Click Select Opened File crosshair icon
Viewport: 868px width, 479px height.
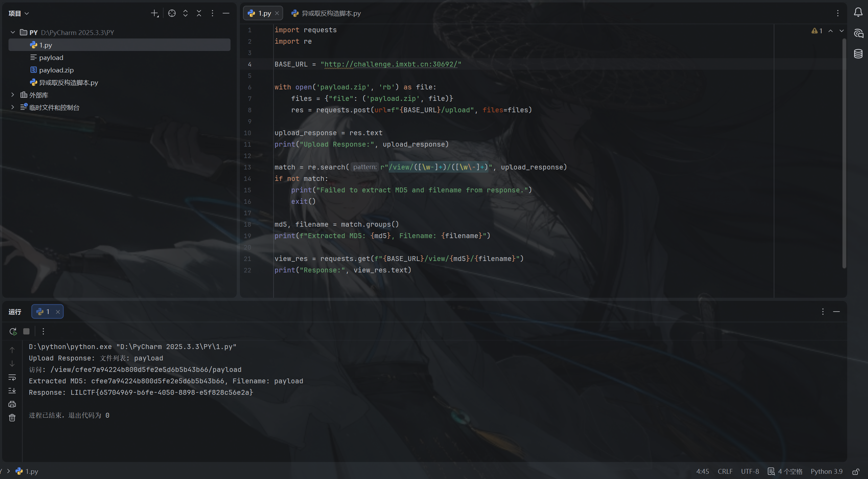coord(172,13)
